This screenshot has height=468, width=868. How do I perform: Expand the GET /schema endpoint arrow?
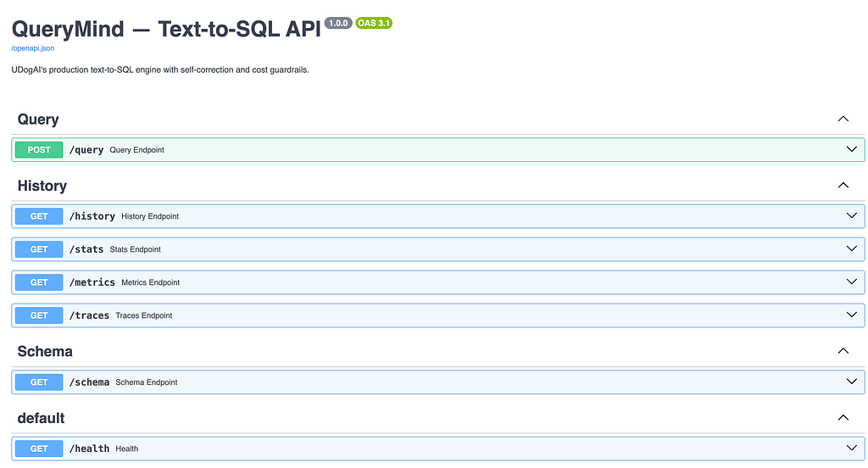tap(851, 382)
